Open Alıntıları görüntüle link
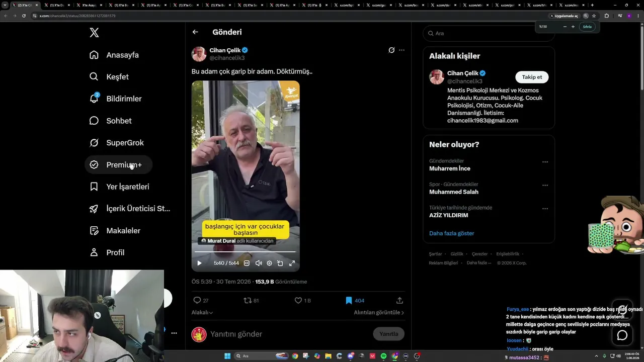 (379, 312)
